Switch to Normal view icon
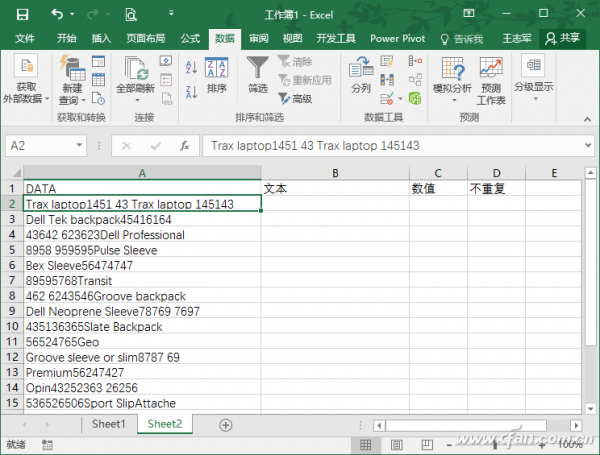This screenshot has width=600, height=455. (x=365, y=445)
